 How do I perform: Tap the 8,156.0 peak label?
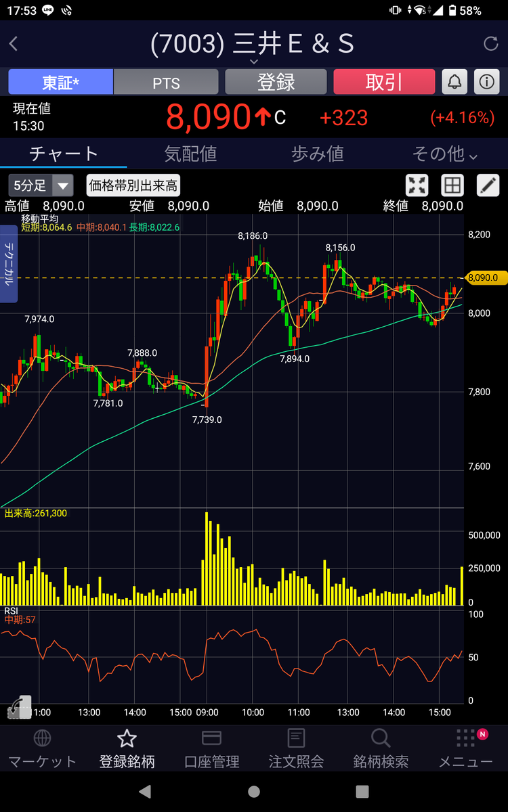click(x=340, y=248)
